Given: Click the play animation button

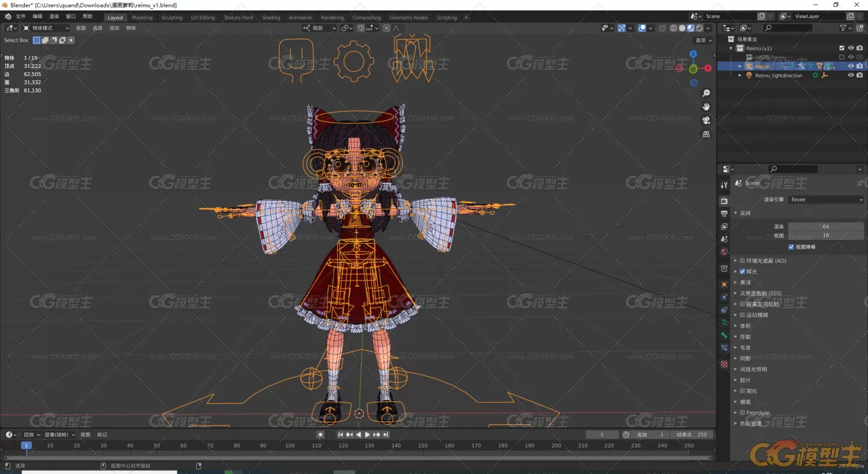Looking at the screenshot, I should [x=367, y=435].
